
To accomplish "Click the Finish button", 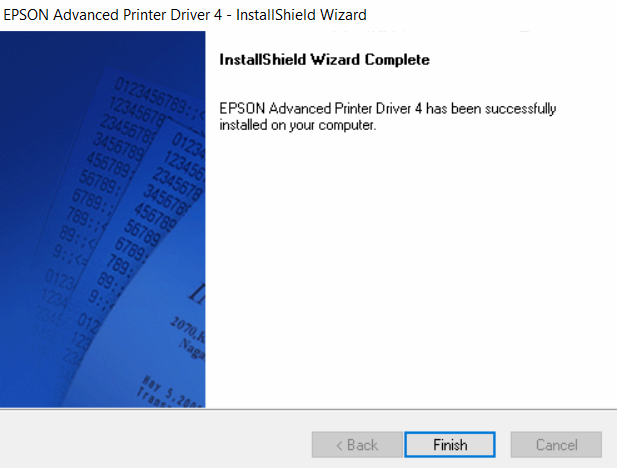I will 450,444.
